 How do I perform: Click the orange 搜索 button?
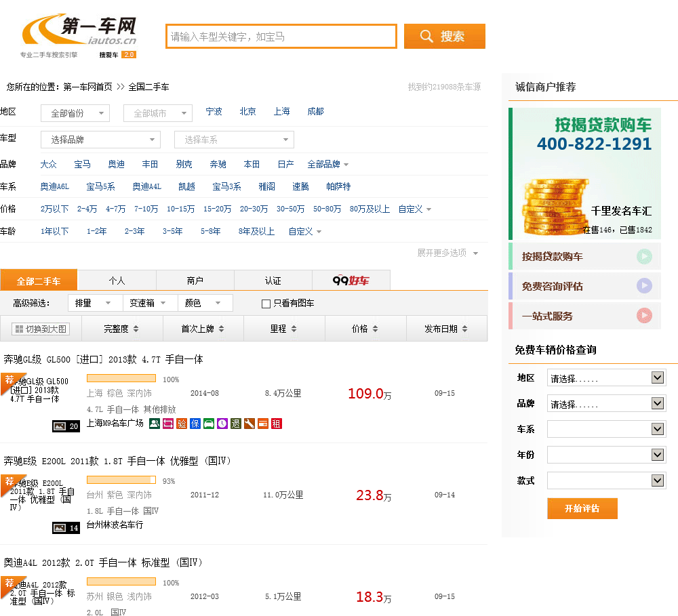pyautogui.click(x=445, y=37)
